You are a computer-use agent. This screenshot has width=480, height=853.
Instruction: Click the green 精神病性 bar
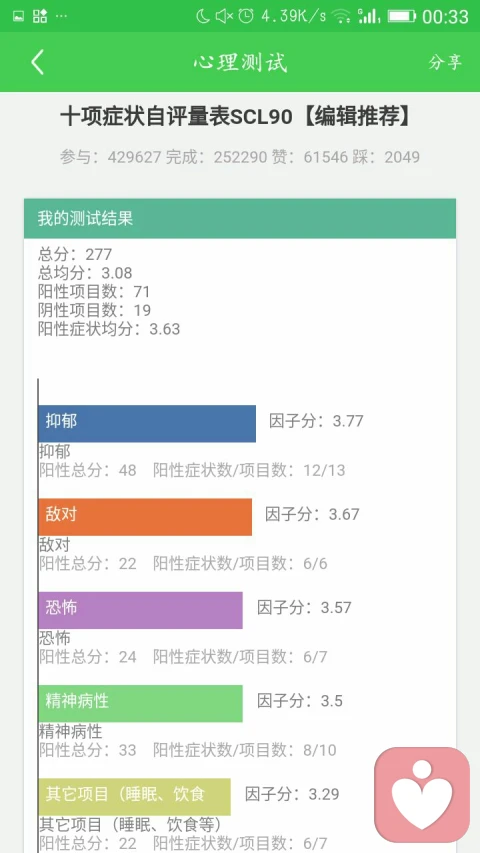click(140, 703)
